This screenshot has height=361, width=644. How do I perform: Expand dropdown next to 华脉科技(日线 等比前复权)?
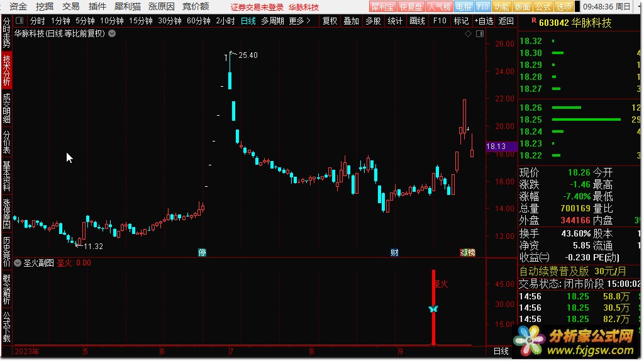[x=112, y=34]
